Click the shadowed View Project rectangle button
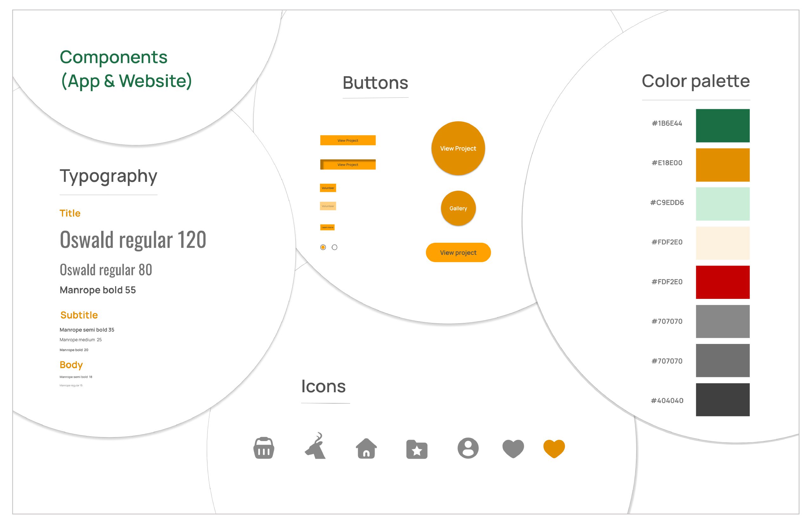This screenshot has width=812, height=528. click(x=348, y=164)
